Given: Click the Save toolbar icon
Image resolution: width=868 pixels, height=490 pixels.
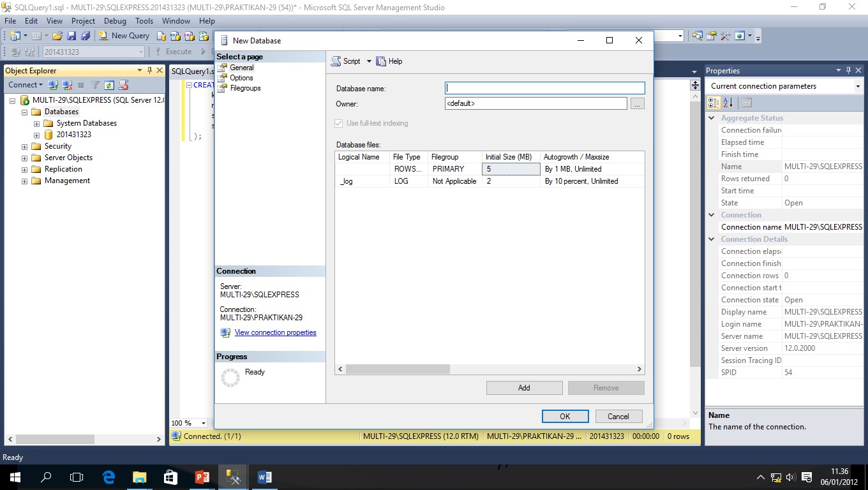Looking at the screenshot, I should coord(70,35).
